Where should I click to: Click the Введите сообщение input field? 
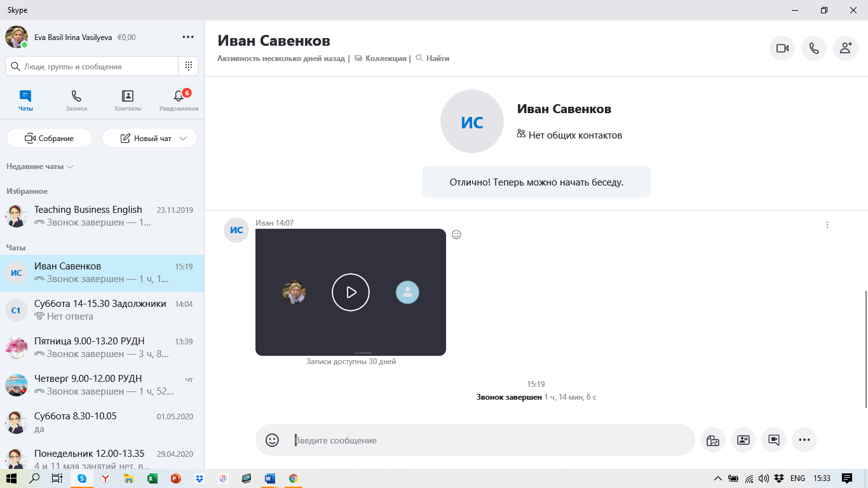click(x=489, y=440)
